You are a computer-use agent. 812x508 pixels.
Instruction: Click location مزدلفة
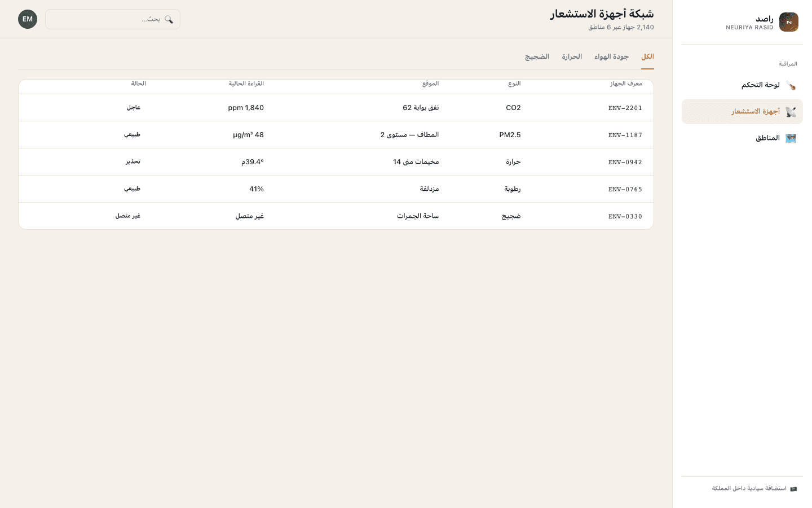click(429, 189)
